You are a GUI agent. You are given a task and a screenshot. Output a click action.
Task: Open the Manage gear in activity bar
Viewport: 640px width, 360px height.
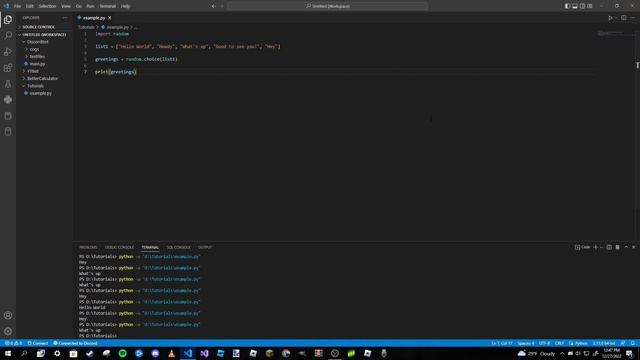[x=8, y=331]
